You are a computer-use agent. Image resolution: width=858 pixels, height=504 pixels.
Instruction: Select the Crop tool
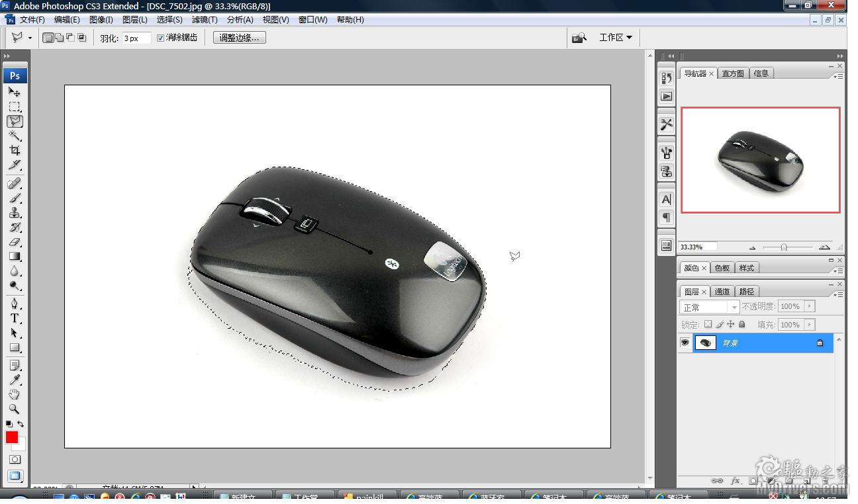pos(15,150)
